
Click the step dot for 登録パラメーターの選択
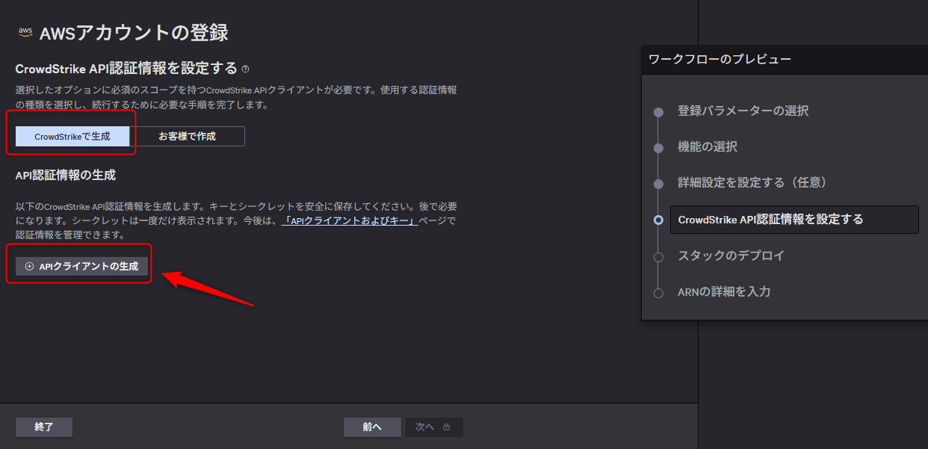click(658, 112)
